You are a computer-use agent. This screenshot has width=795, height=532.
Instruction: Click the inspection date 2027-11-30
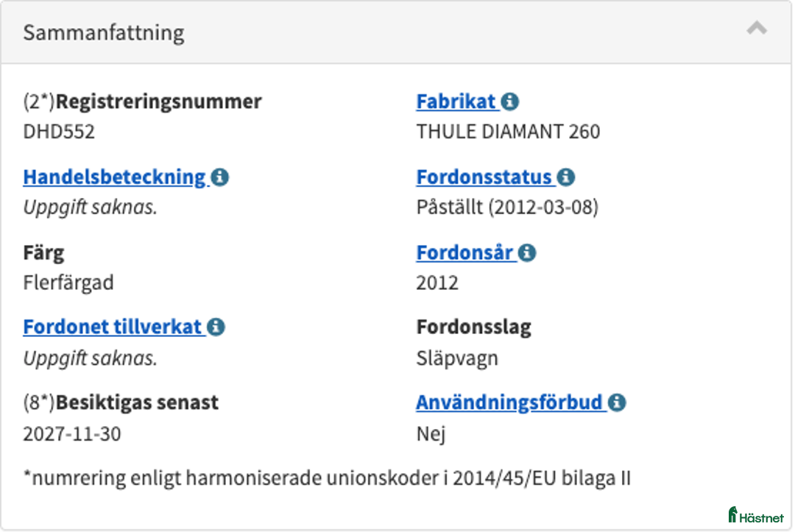[72, 434]
